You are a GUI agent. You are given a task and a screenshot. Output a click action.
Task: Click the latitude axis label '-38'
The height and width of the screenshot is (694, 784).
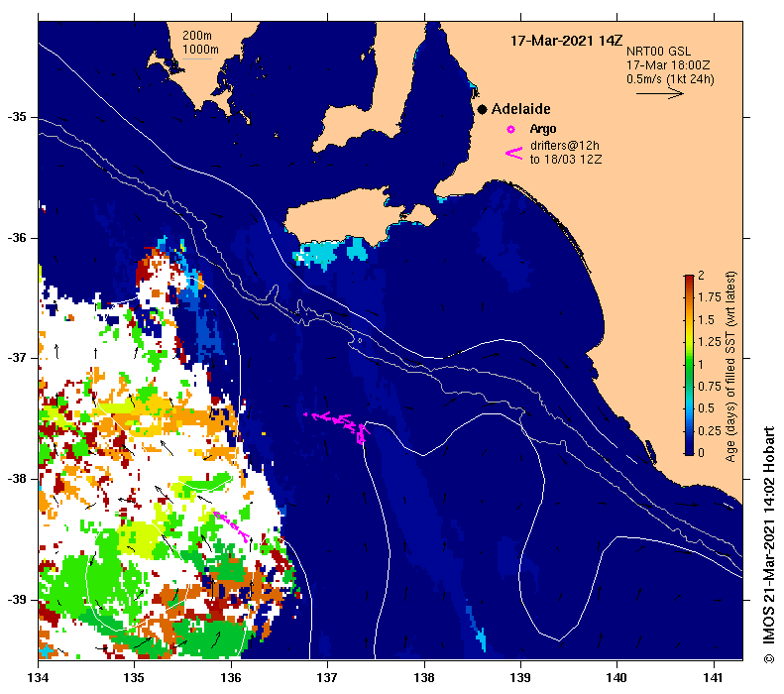(17, 479)
